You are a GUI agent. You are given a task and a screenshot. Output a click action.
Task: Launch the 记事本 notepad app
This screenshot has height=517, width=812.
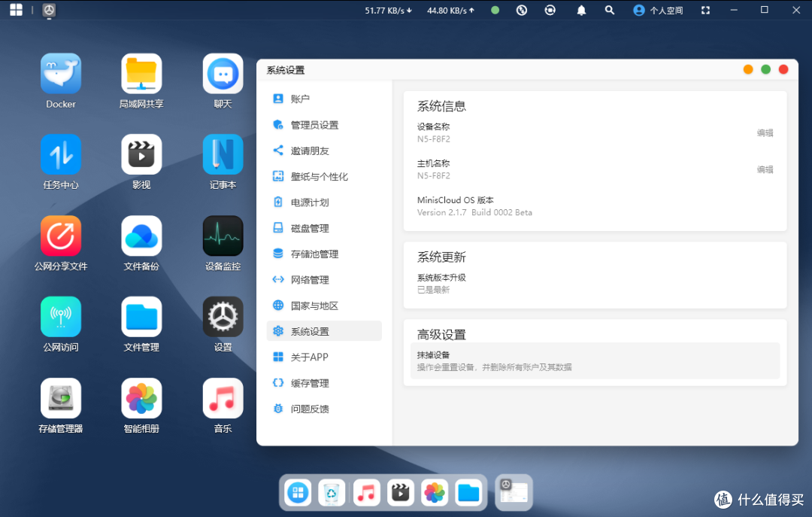click(x=223, y=154)
